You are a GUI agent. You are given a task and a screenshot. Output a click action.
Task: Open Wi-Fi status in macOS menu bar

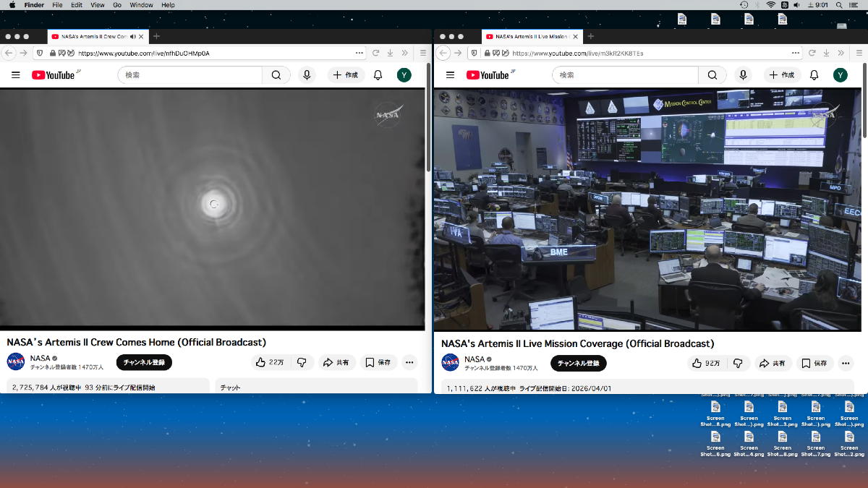point(771,5)
